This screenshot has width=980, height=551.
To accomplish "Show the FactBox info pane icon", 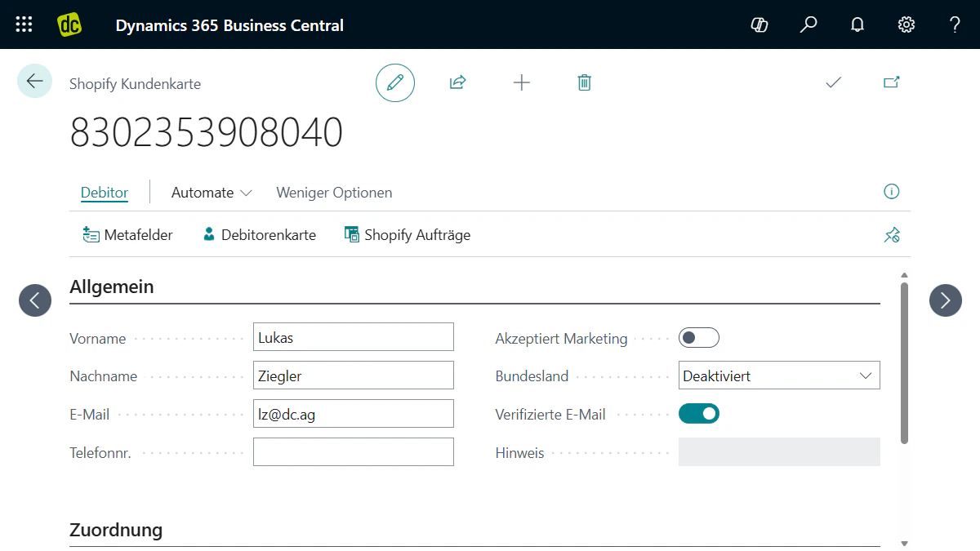I will 892,192.
